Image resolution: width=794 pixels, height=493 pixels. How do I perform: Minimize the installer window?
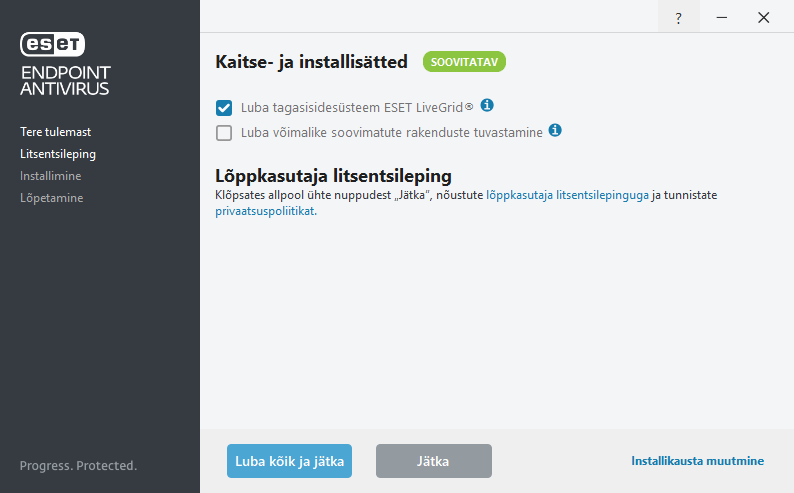pos(721,18)
